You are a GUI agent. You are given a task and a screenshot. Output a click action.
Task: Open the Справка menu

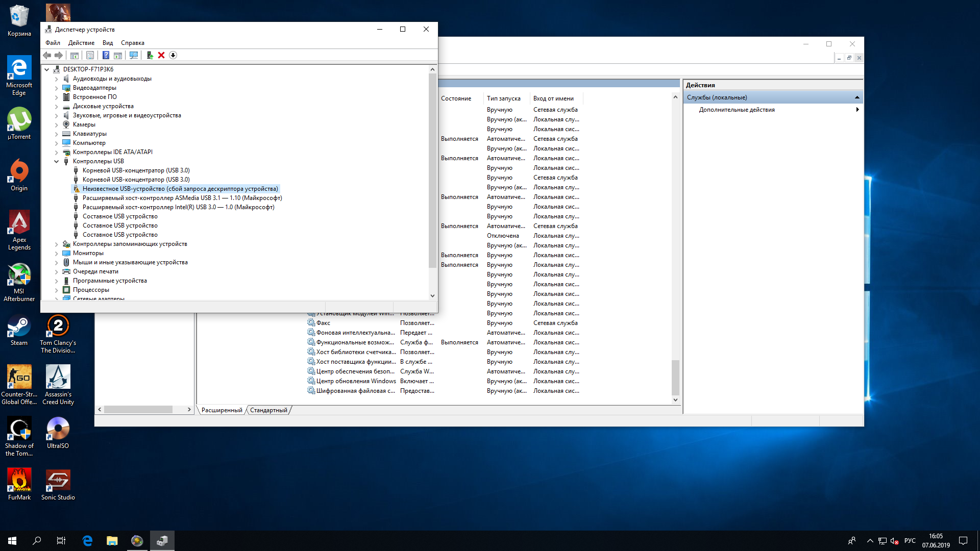tap(132, 43)
